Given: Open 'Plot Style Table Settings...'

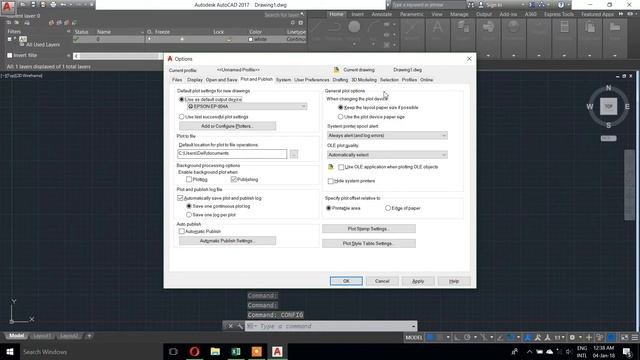Looking at the screenshot, I should [x=369, y=243].
